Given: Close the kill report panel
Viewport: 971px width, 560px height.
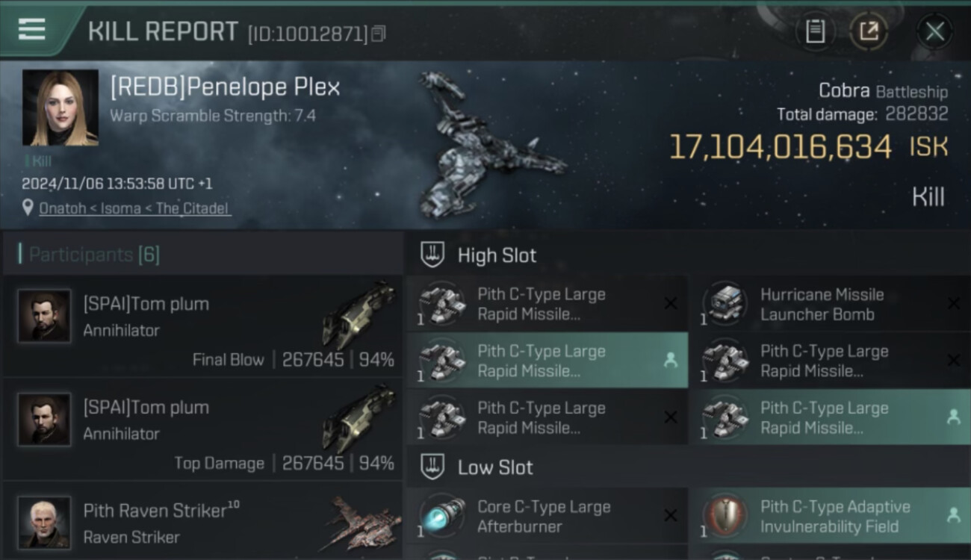Looking at the screenshot, I should coord(934,31).
